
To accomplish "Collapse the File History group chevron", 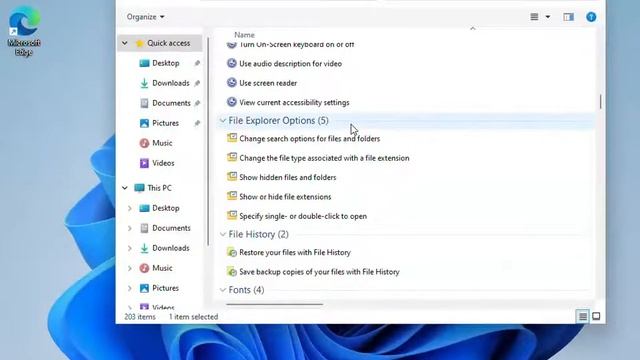I will tap(223, 234).
